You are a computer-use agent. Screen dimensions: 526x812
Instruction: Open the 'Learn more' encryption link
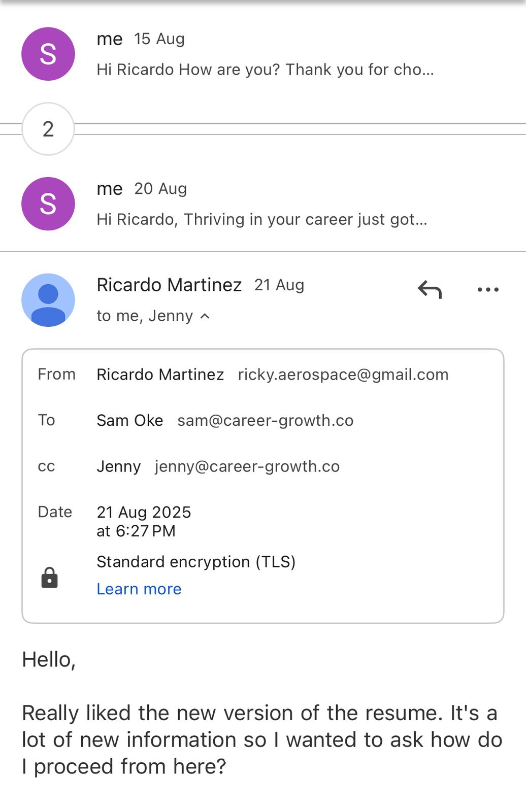pos(139,589)
